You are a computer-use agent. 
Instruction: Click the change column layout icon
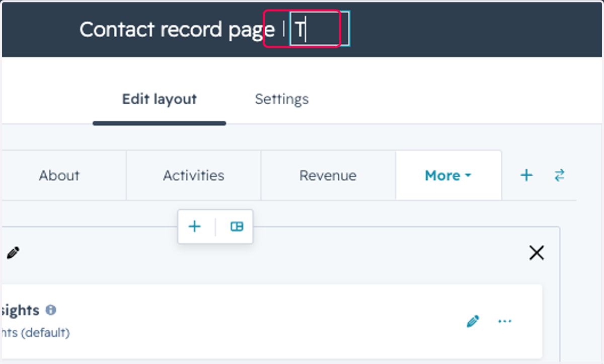[x=237, y=227]
